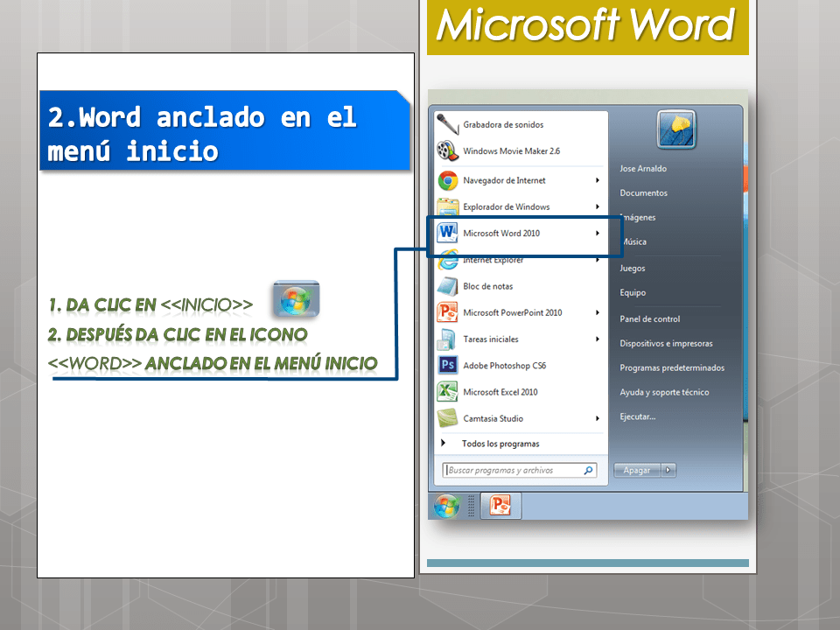Open the Explorador de Windows folder icon
The image size is (840, 630).
(x=448, y=206)
